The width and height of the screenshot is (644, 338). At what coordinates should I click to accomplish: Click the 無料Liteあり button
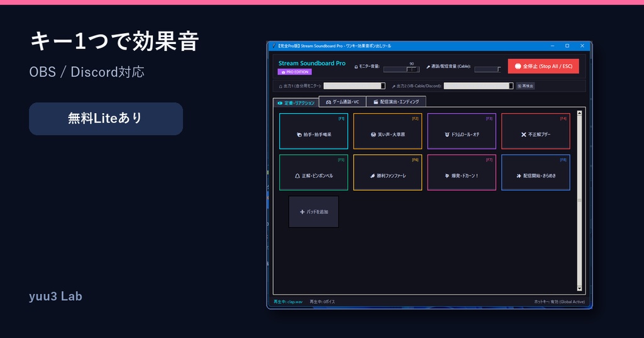pyautogui.click(x=106, y=119)
